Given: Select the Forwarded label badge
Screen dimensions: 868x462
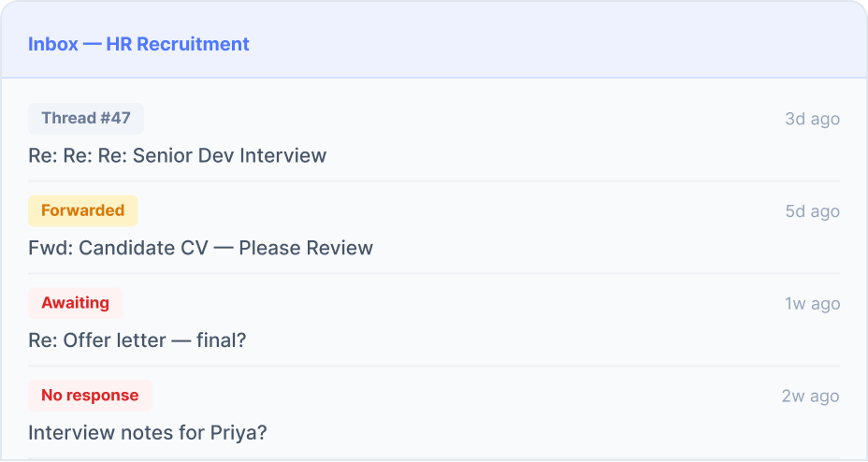Looking at the screenshot, I should 83,210.
